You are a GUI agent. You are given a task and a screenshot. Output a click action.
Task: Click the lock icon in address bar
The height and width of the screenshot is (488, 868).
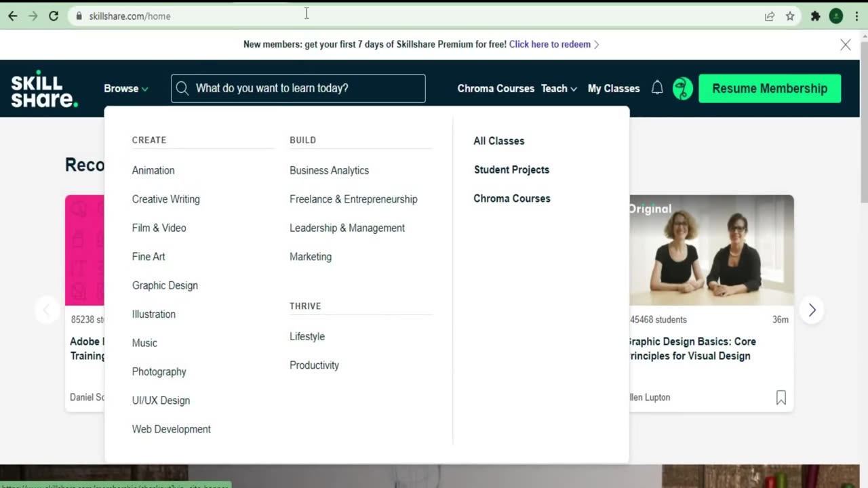click(79, 16)
